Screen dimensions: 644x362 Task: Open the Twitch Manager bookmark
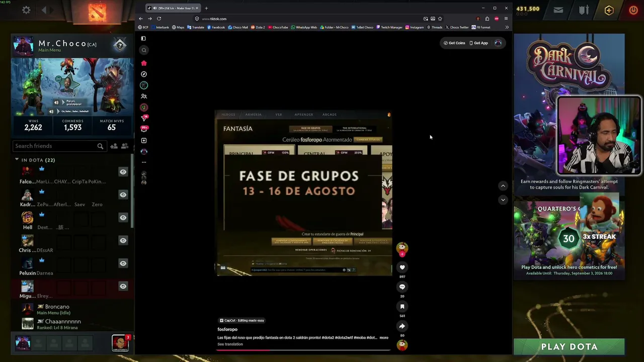pyautogui.click(x=389, y=27)
